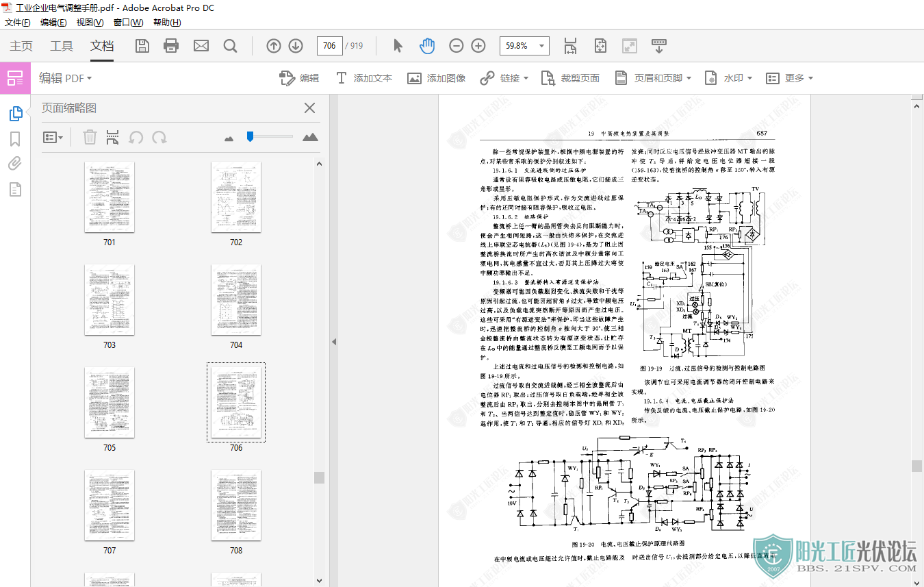Click the 编辑 edit button

(300, 78)
